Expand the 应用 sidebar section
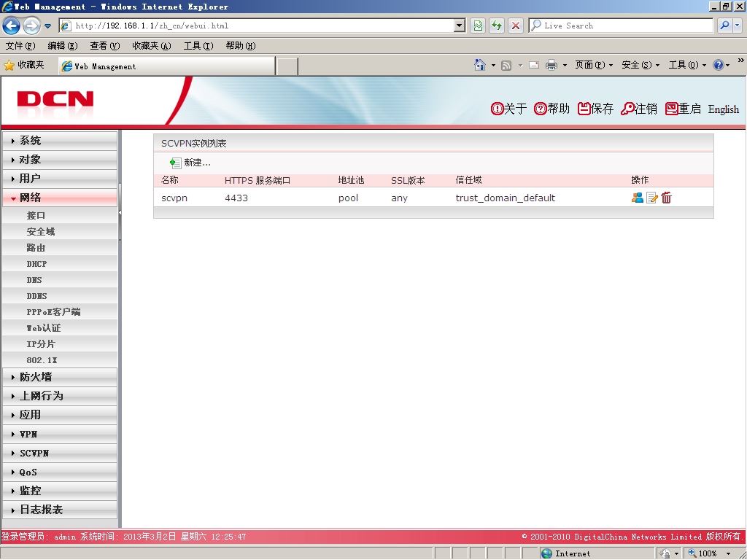Image resolution: width=747 pixels, height=560 pixels. click(x=60, y=415)
